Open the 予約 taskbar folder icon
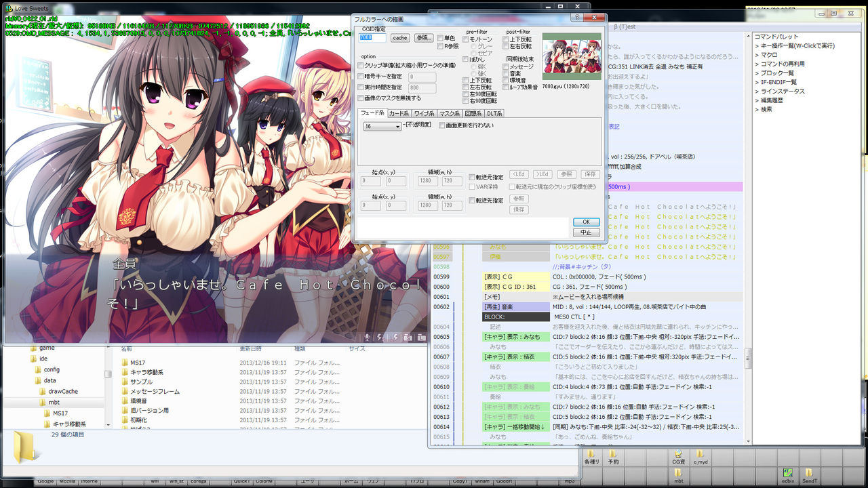This screenshot has width=868, height=488. point(613,454)
